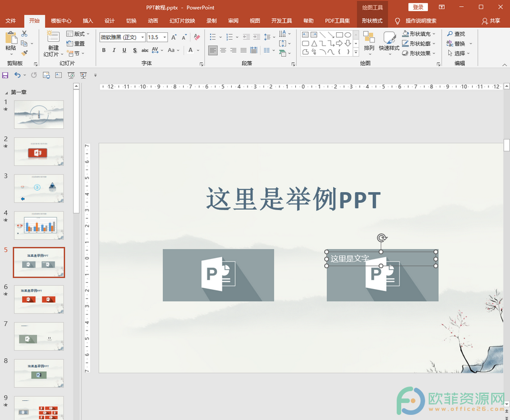Click the Format Painter brush icon
Image resolution: width=510 pixels, height=420 pixels.
click(x=24, y=53)
